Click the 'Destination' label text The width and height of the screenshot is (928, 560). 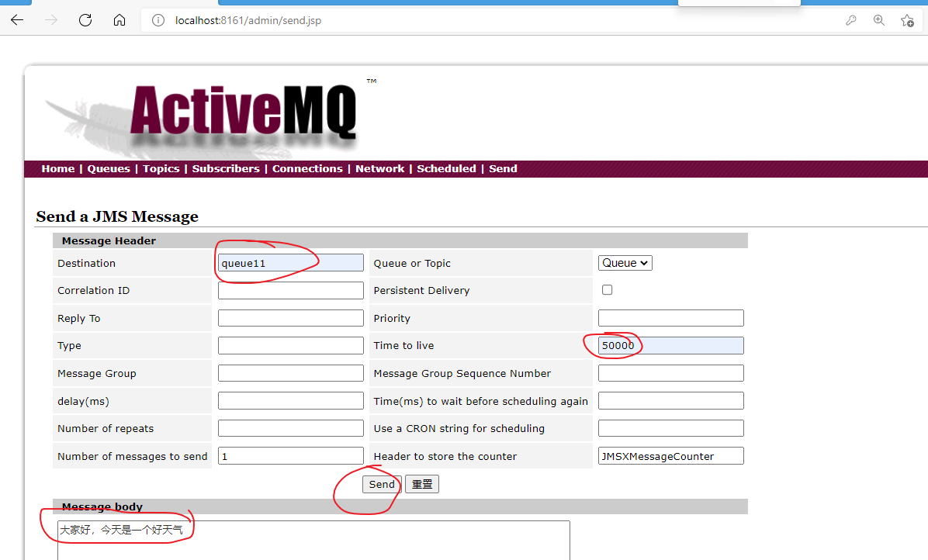(x=86, y=263)
